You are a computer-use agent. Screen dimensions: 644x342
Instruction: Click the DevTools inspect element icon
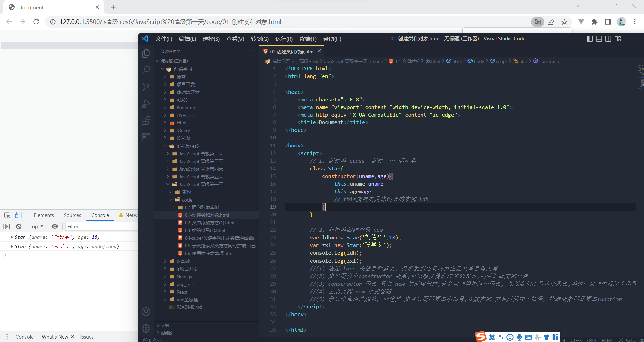point(7,215)
